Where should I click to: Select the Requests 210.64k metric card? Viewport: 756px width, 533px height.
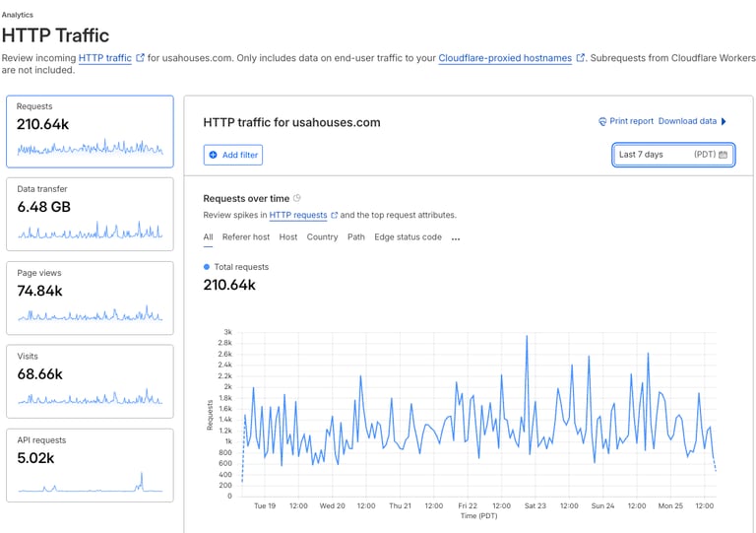pos(90,131)
